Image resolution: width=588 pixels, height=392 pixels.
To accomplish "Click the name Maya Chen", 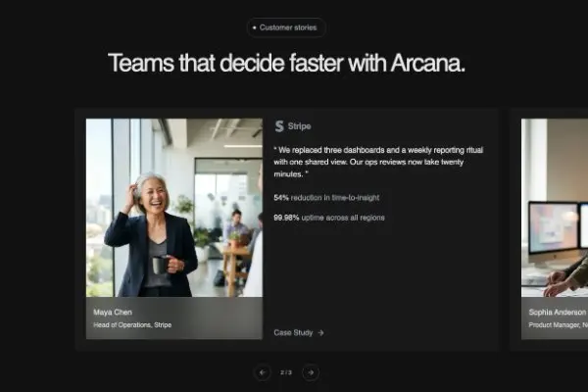I will 113,312.
